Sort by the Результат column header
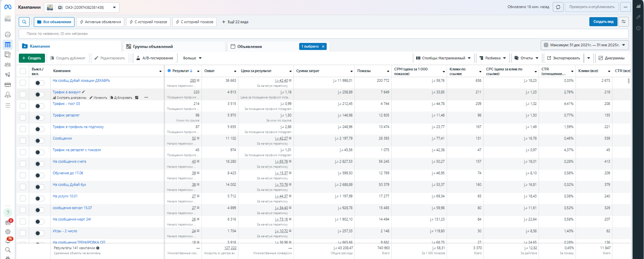This screenshot has height=259, width=644. click(x=182, y=71)
